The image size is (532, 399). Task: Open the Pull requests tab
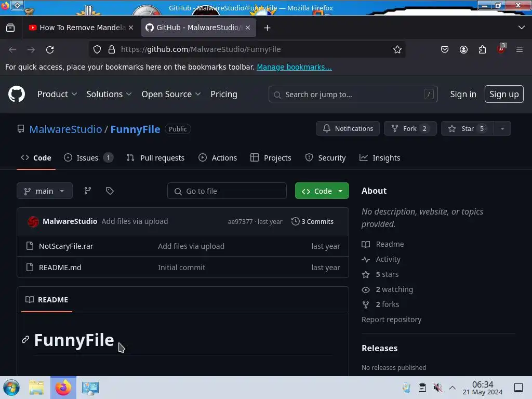pos(155,158)
